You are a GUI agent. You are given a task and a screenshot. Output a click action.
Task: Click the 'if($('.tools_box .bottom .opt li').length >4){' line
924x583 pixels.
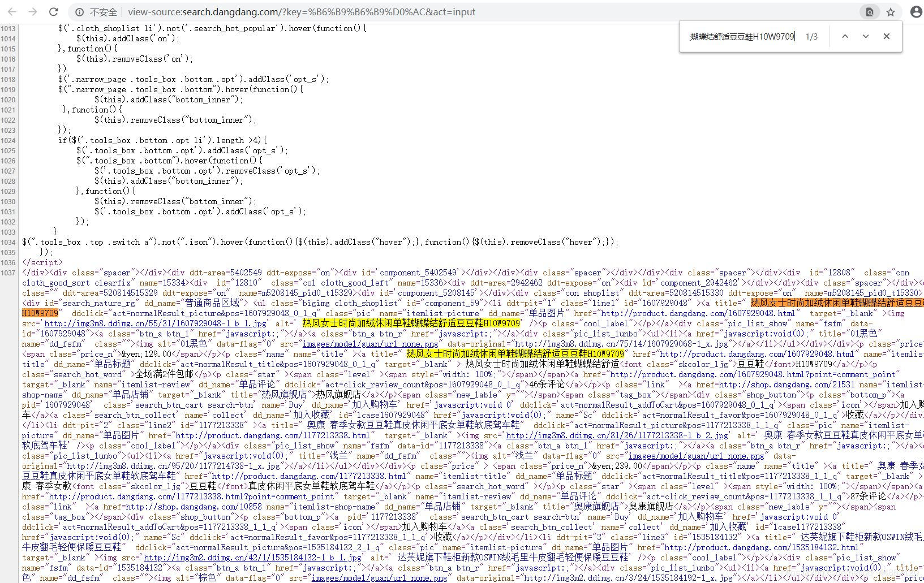[x=162, y=140]
